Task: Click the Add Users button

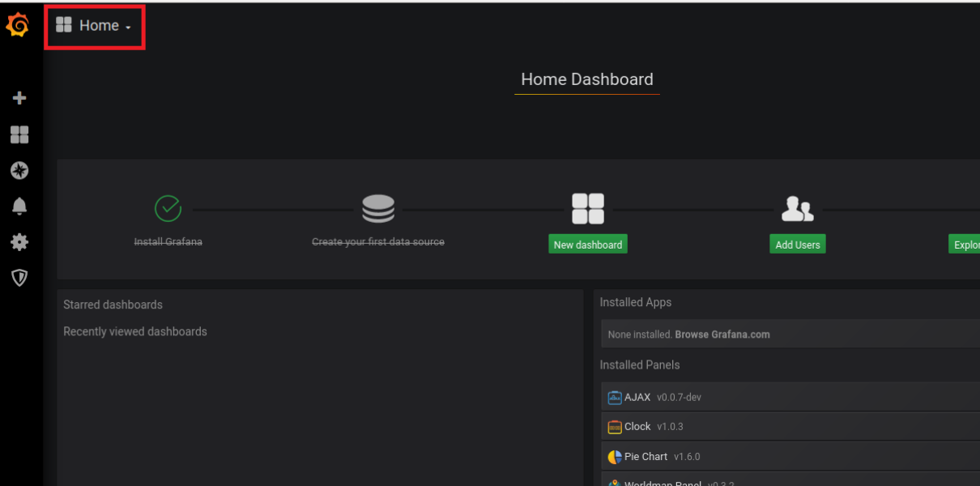Action: (x=798, y=245)
